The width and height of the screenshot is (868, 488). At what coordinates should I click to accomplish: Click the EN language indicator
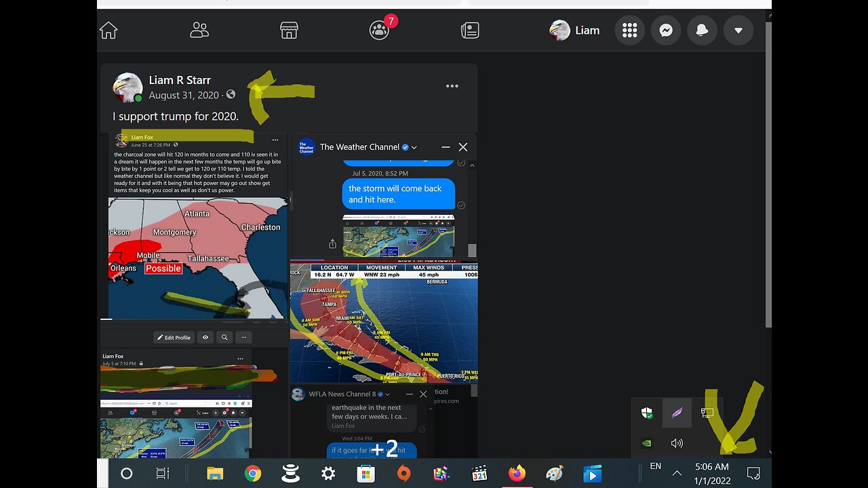click(x=655, y=466)
